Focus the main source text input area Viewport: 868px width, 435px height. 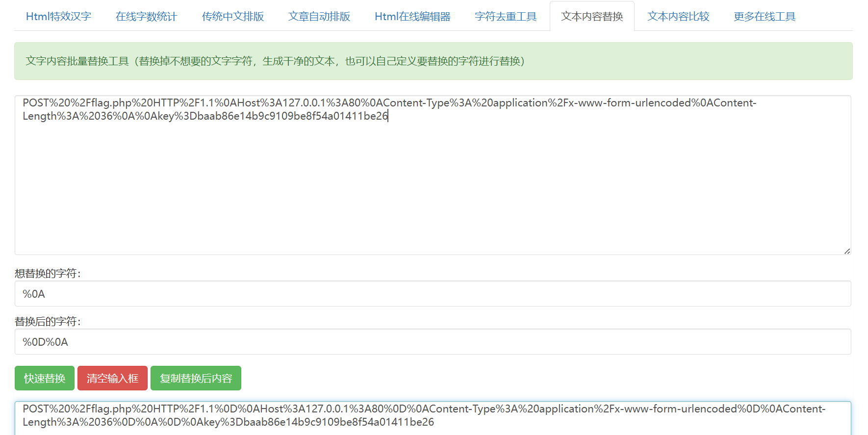[x=432, y=186]
